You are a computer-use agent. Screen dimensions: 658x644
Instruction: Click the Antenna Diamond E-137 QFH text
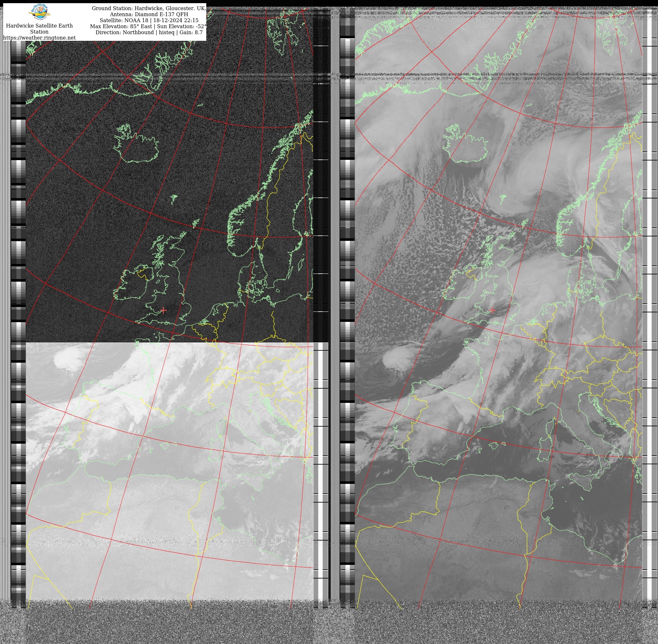(149, 14)
